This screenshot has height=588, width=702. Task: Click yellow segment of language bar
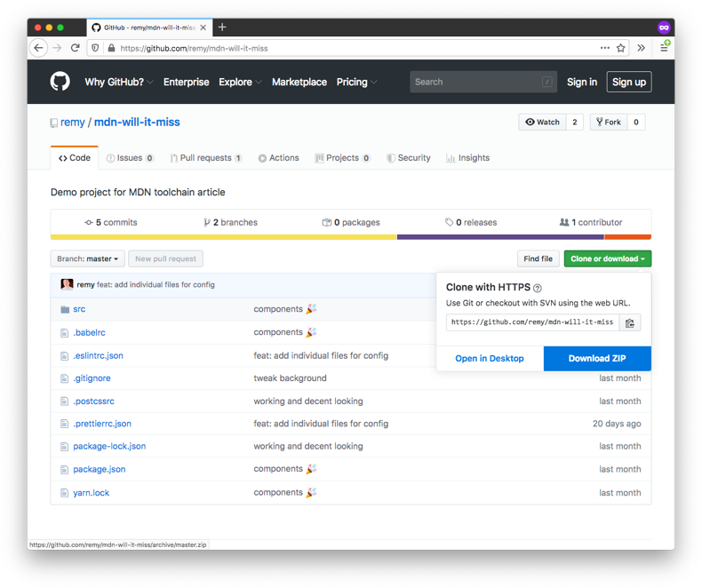224,237
